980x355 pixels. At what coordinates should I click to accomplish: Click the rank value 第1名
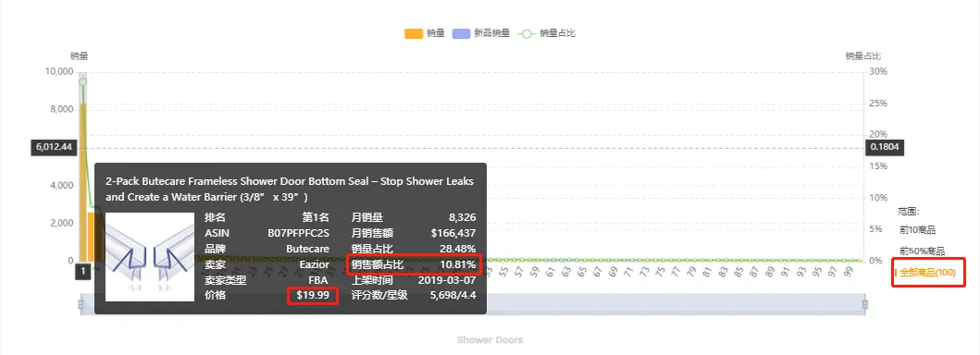point(316,218)
